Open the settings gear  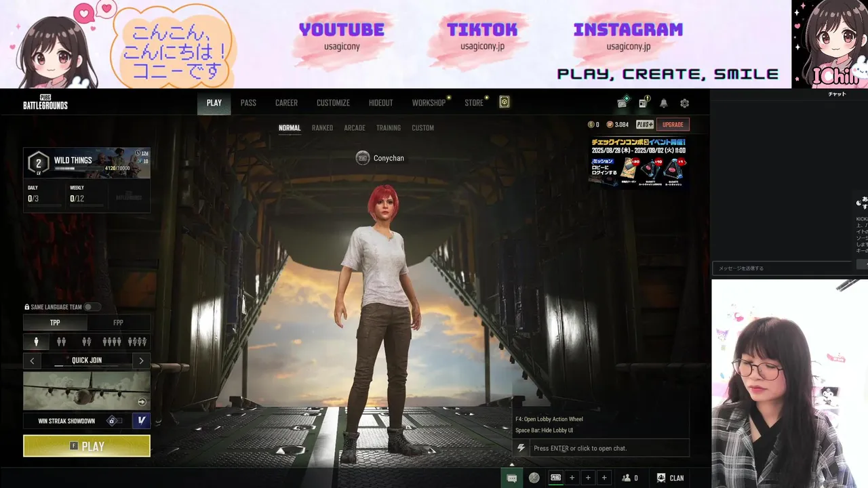(684, 103)
